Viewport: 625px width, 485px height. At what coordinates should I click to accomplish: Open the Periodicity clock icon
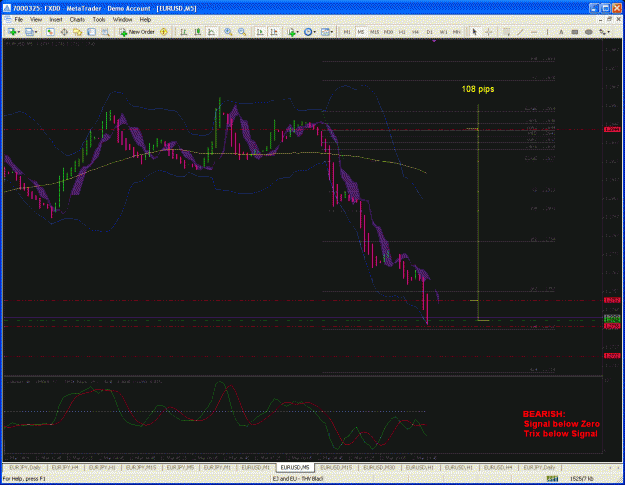point(308,32)
